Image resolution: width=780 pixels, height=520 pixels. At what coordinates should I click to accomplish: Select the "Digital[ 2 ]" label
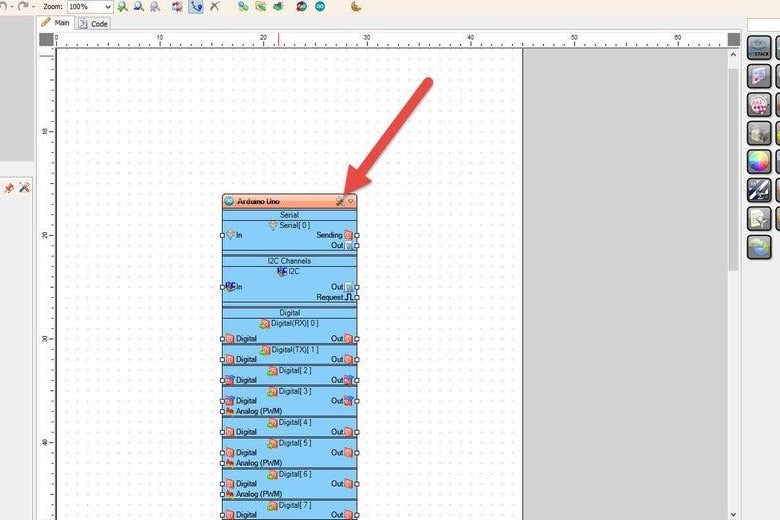pos(294,371)
